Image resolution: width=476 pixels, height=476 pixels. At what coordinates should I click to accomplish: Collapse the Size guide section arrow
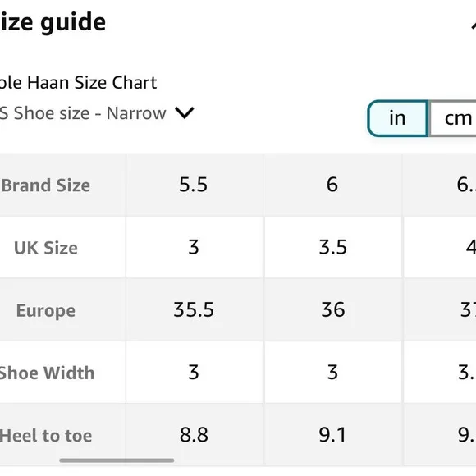coord(473,25)
